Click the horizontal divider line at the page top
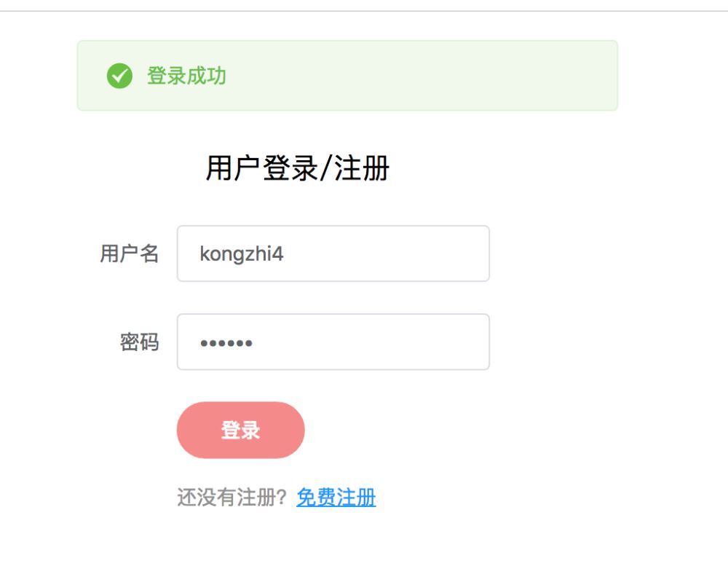Image resolution: width=728 pixels, height=574 pixels. click(364, 11)
